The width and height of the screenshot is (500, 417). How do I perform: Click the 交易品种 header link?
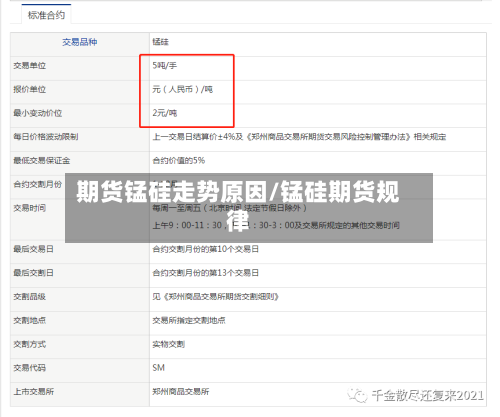[80, 42]
